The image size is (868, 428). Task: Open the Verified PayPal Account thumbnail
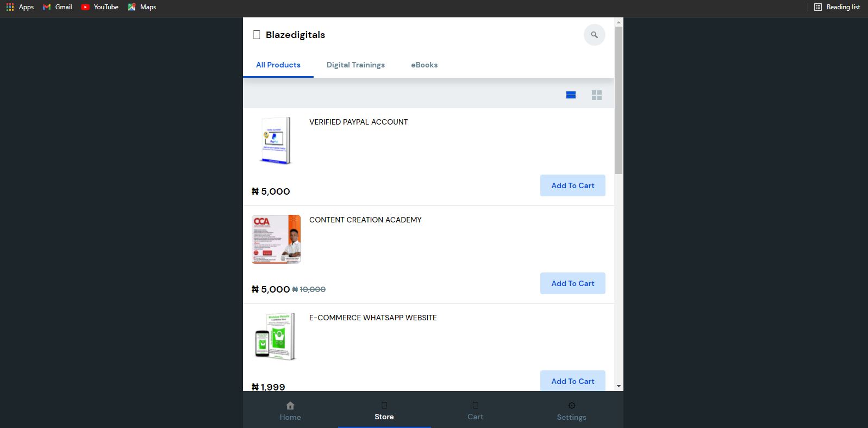[x=276, y=141]
